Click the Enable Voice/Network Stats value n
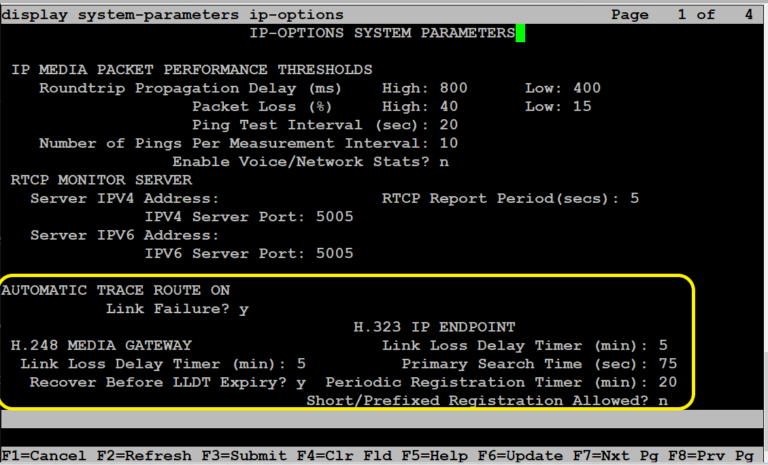 (x=444, y=162)
